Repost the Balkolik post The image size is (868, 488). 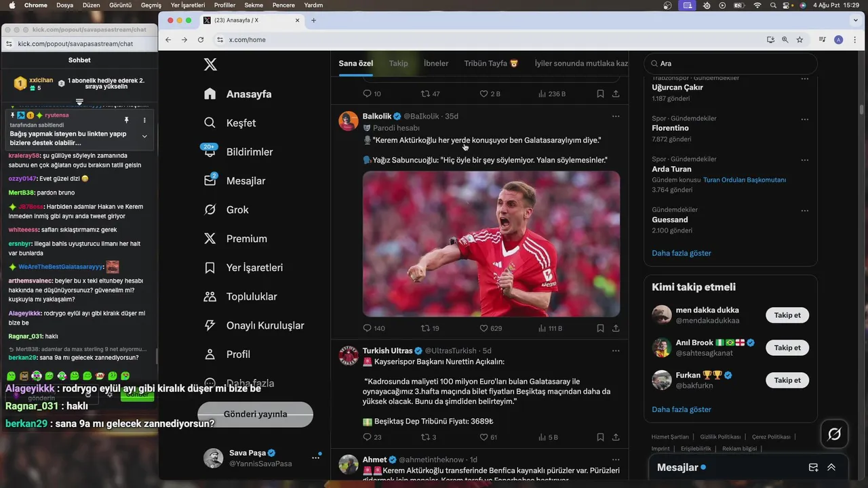pos(431,328)
